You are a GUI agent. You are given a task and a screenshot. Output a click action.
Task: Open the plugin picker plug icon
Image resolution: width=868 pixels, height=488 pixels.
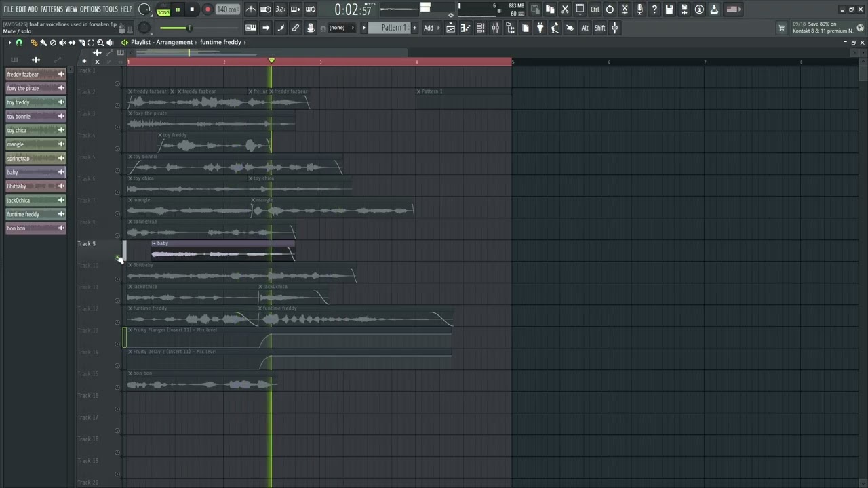click(540, 28)
